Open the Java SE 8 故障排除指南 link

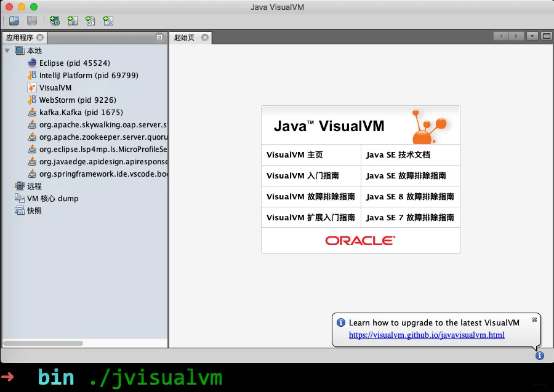pos(410,196)
